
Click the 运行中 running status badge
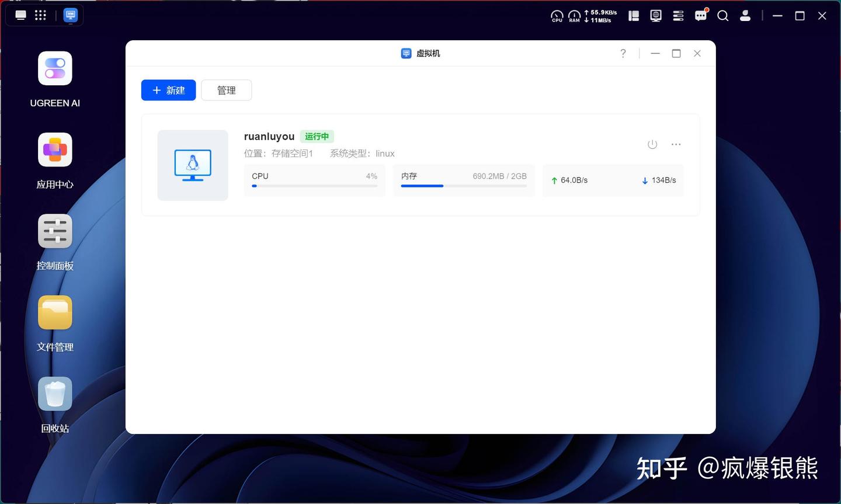(317, 136)
